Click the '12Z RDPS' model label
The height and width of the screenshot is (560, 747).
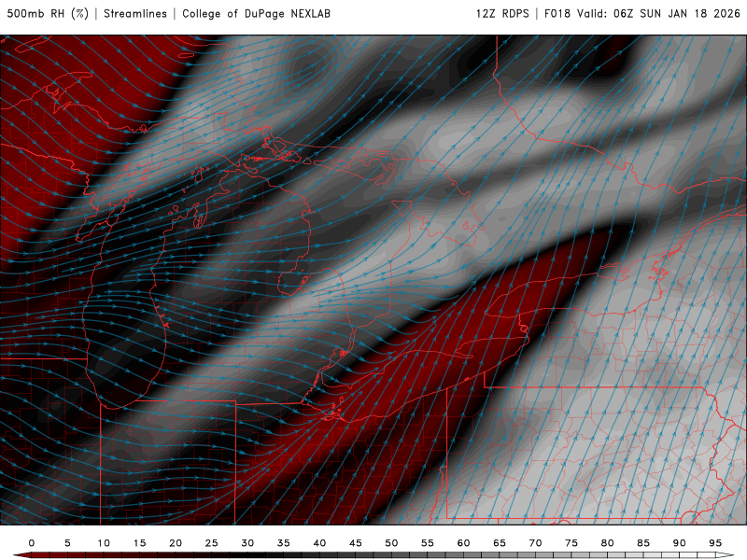[502, 13]
